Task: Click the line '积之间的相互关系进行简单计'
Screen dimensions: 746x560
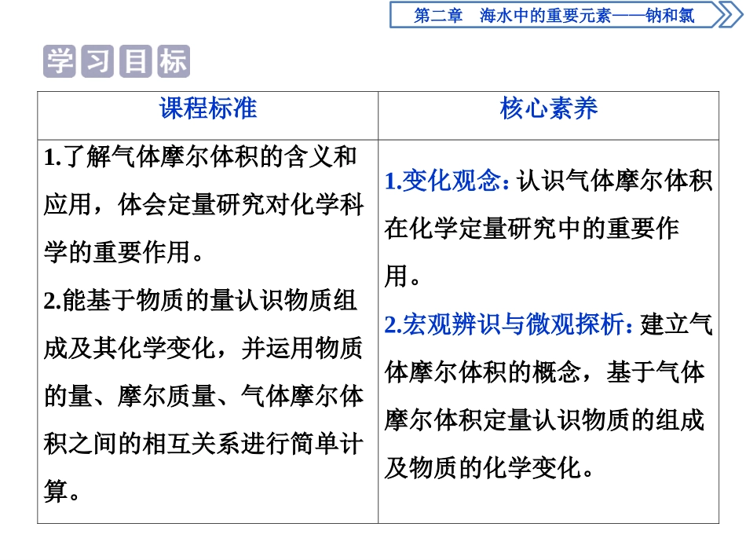Action: pyautogui.click(x=203, y=444)
